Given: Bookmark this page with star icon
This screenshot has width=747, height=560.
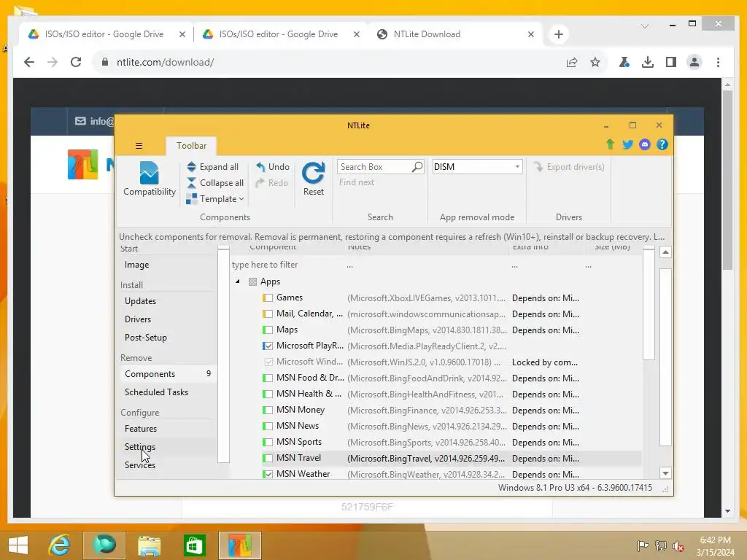Looking at the screenshot, I should coord(595,62).
